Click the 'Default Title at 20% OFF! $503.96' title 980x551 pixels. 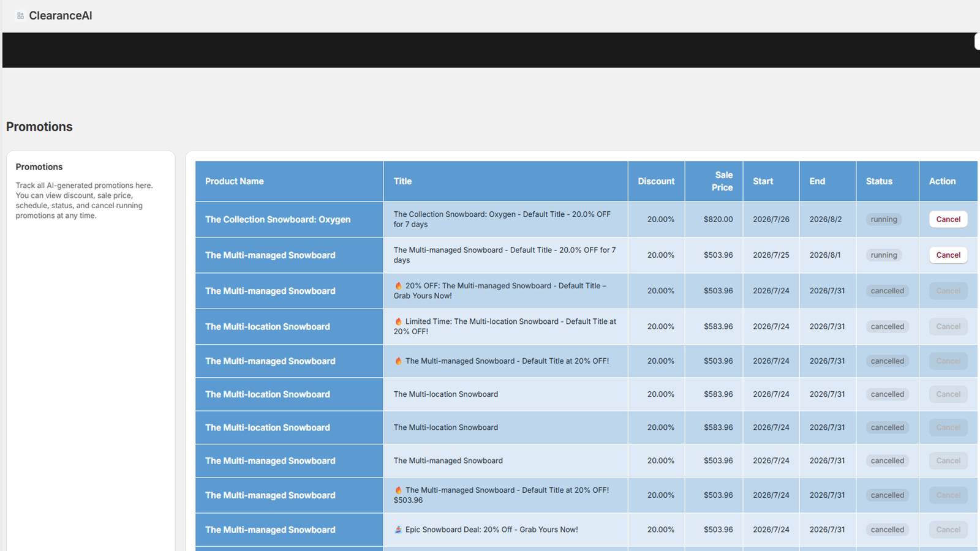(x=501, y=495)
